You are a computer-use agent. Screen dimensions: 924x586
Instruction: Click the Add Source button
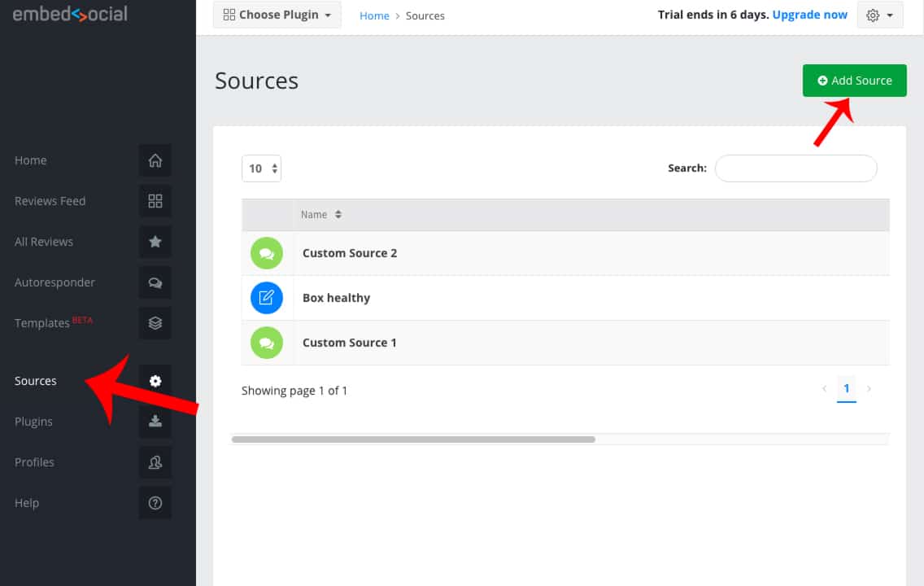pos(855,81)
